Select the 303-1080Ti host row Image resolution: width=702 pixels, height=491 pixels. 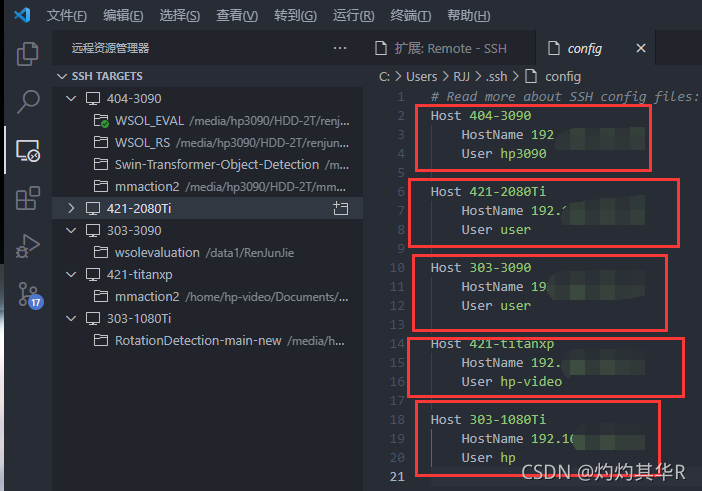tap(207, 319)
